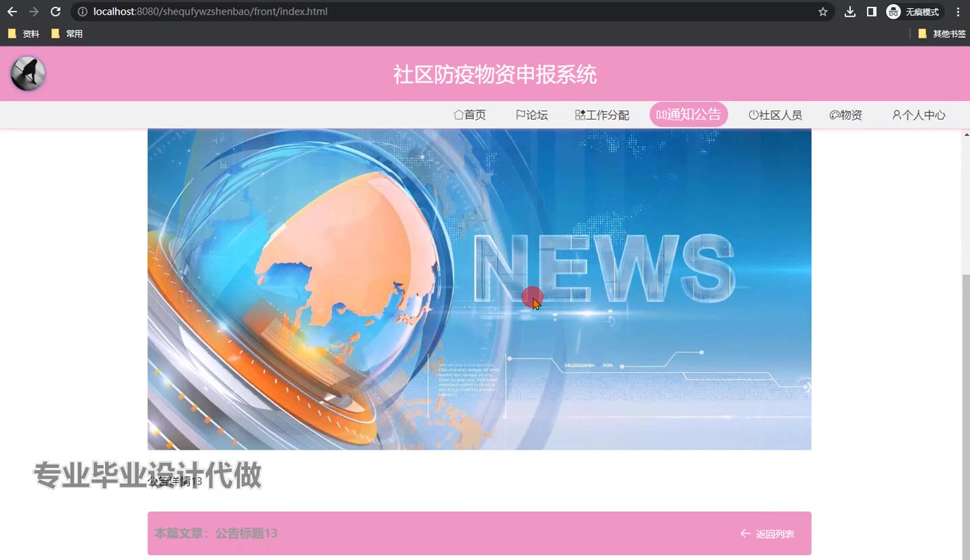Open the 论坛 forum menu item
The width and height of the screenshot is (970, 560).
click(531, 115)
